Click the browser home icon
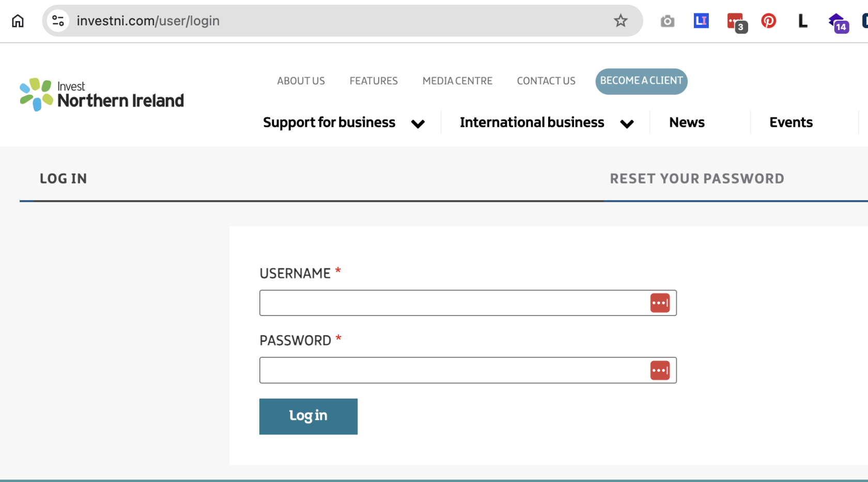The width and height of the screenshot is (868, 482). 18,21
